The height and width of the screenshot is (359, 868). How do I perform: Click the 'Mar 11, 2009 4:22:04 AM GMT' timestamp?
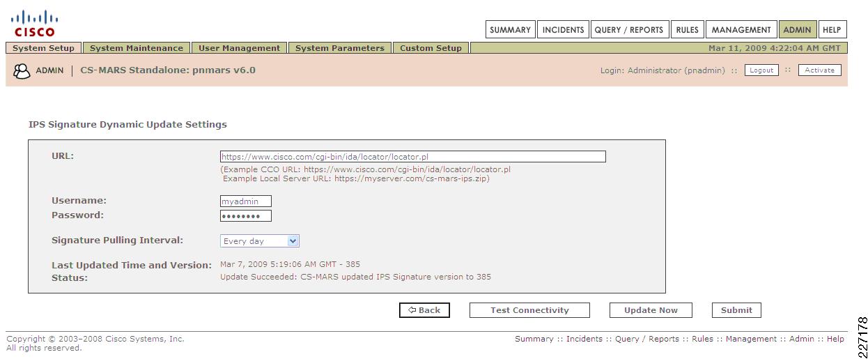pos(776,48)
